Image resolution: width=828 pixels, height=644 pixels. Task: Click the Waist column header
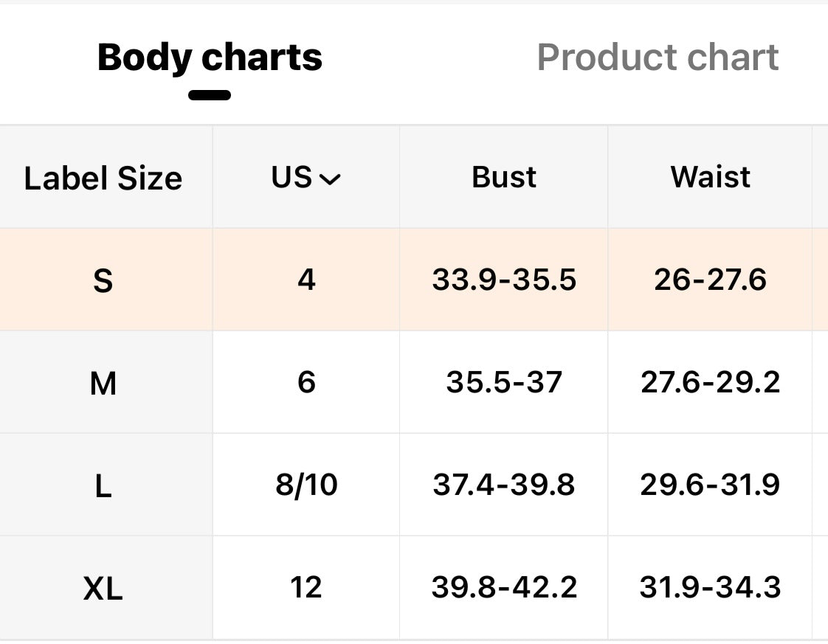click(711, 178)
